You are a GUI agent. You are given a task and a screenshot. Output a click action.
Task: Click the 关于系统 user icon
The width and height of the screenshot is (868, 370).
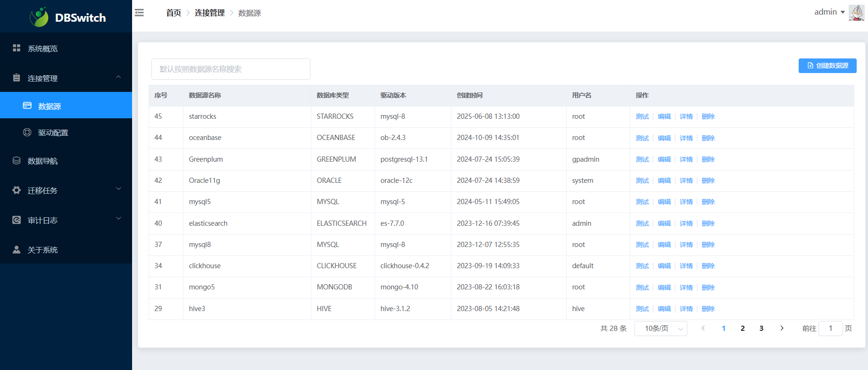[17, 250]
